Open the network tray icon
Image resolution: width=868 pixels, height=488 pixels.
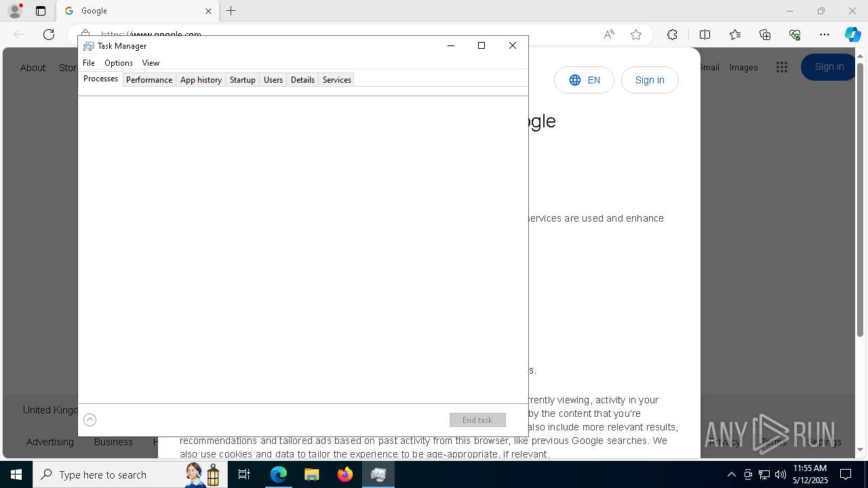tap(764, 474)
